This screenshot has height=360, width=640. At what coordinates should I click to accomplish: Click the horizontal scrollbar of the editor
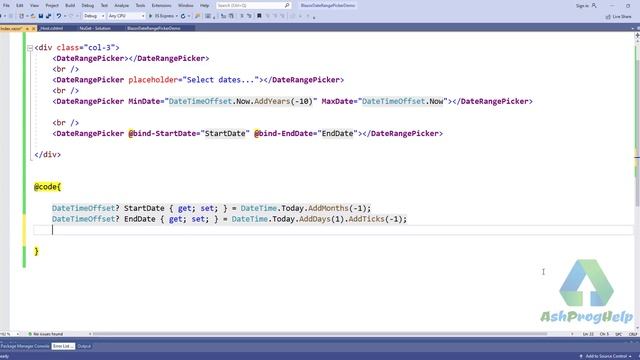(x=320, y=334)
